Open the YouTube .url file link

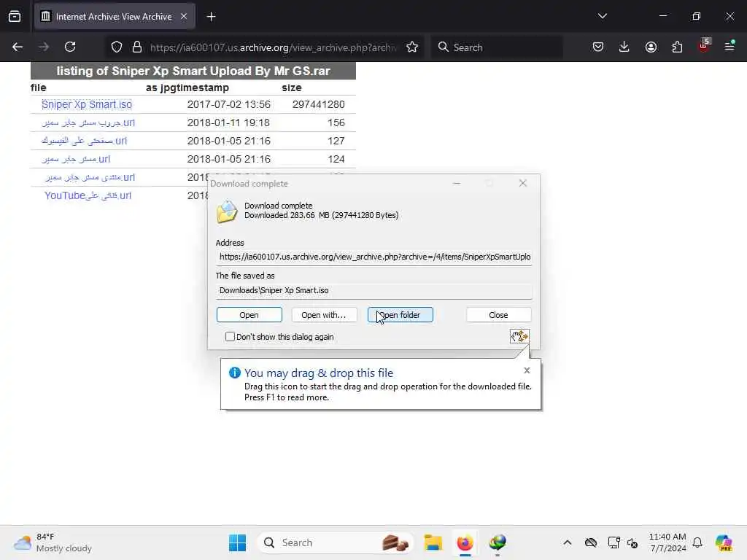pos(88,195)
